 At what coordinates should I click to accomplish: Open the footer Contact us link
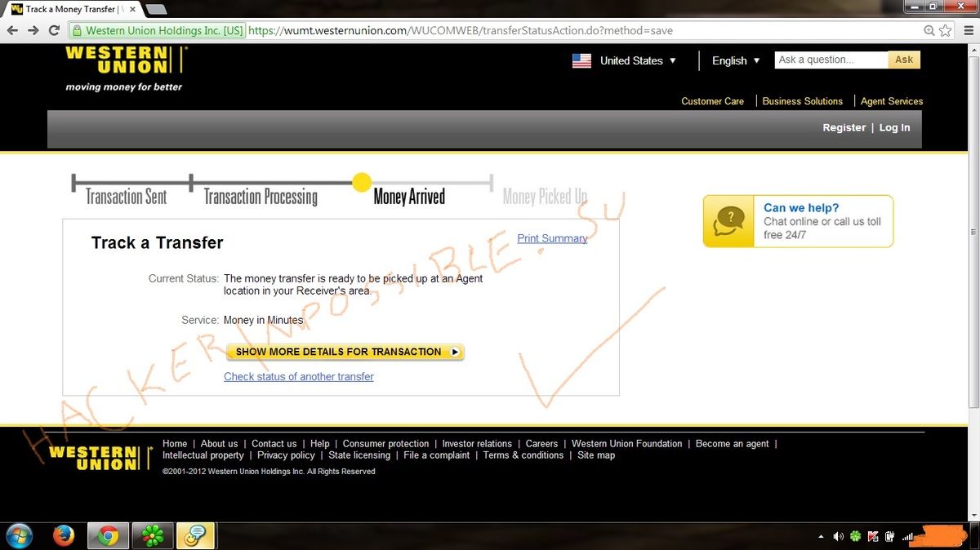click(274, 444)
